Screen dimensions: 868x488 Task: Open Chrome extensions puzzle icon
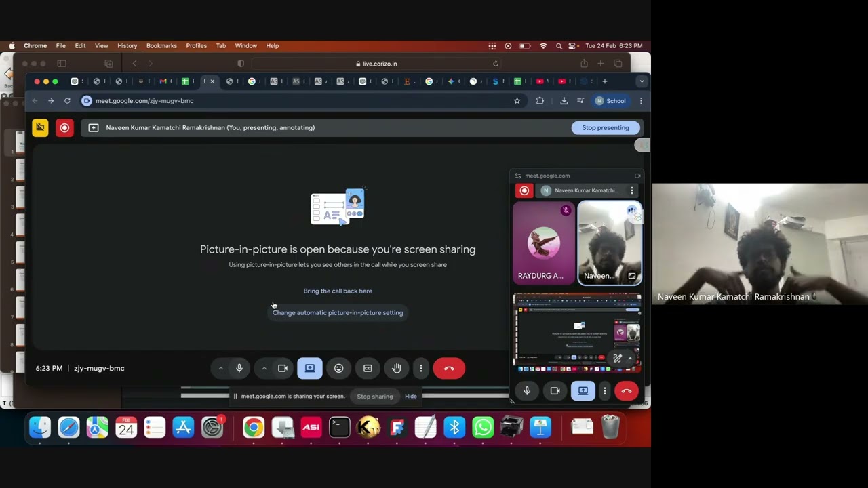[x=540, y=100]
